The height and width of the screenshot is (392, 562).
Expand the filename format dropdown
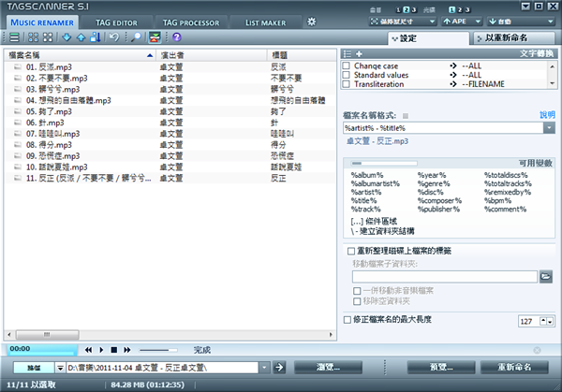(x=548, y=127)
